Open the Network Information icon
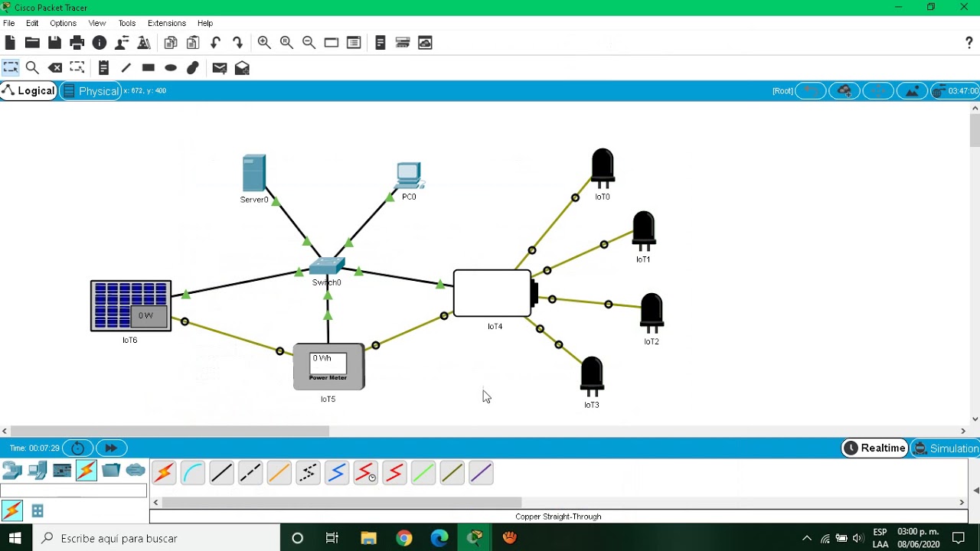 tap(99, 43)
